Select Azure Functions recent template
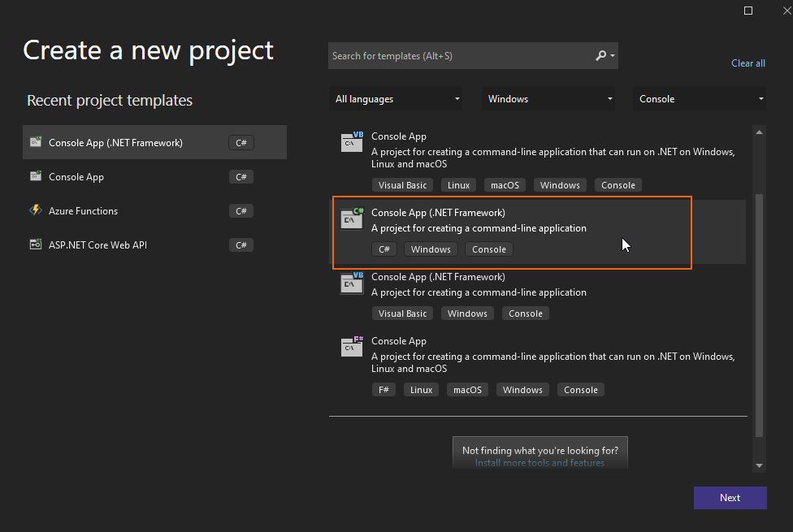This screenshot has height=532, width=793. [x=83, y=210]
